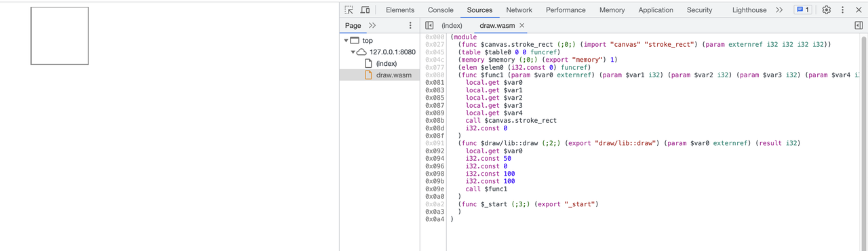Click the code editor vertical scrollbar
The height and width of the screenshot is (251, 868).
pyautogui.click(x=864, y=142)
